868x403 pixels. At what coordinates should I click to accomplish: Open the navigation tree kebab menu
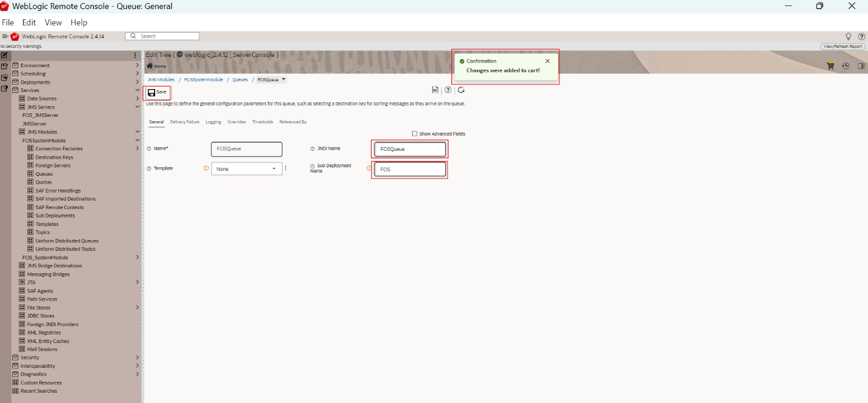pos(135,55)
